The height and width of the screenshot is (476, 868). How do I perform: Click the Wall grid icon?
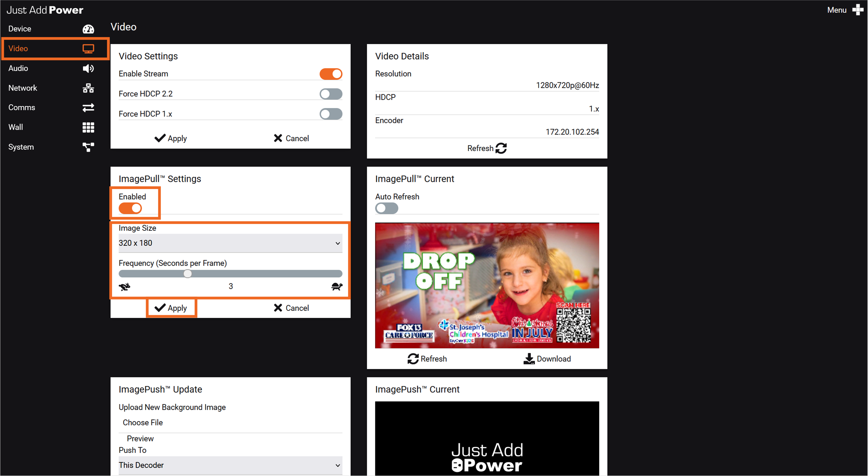[88, 127]
